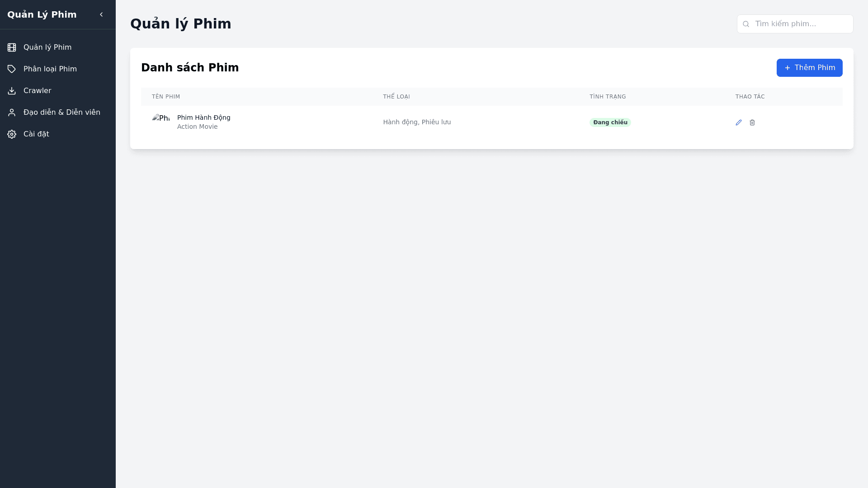Click the person icon for Đạo diễn & Diễn viên
This screenshot has height=488, width=868.
pyautogui.click(x=12, y=113)
